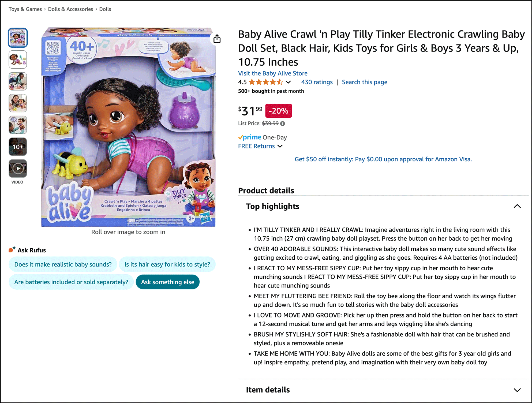Expand the Item details section
The width and height of the screenshot is (532, 403).
tap(517, 390)
